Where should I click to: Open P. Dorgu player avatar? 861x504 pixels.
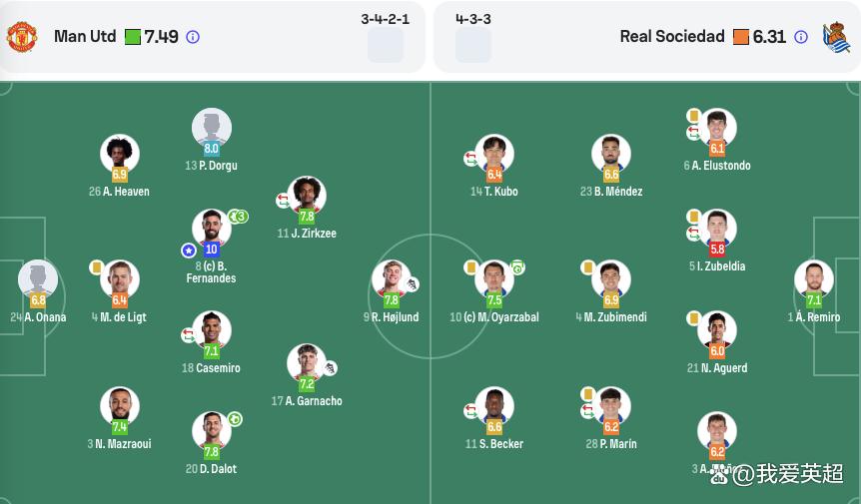212,127
